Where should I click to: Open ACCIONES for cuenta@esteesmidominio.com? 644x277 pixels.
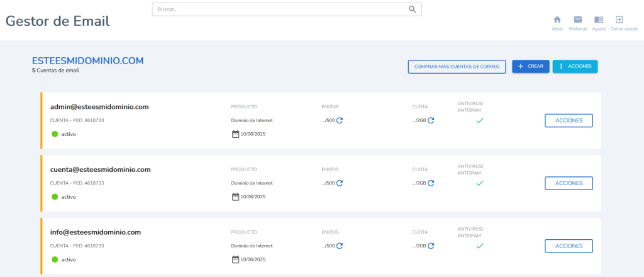(x=569, y=183)
